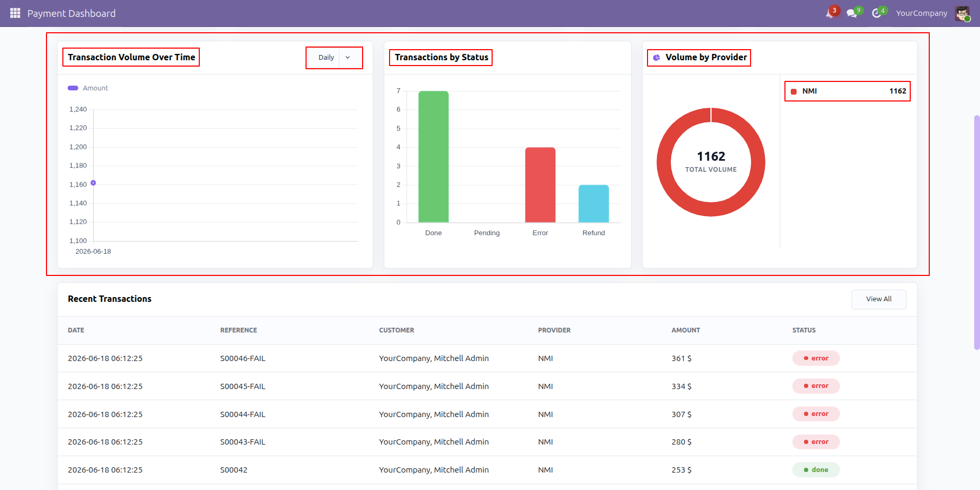Screen dimensions: 980x490
Task: Toggle the Amount legend in the line chart
Action: coord(88,88)
